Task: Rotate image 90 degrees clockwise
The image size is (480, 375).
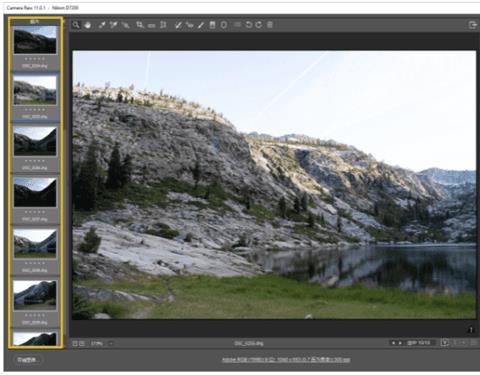Action: 259,25
